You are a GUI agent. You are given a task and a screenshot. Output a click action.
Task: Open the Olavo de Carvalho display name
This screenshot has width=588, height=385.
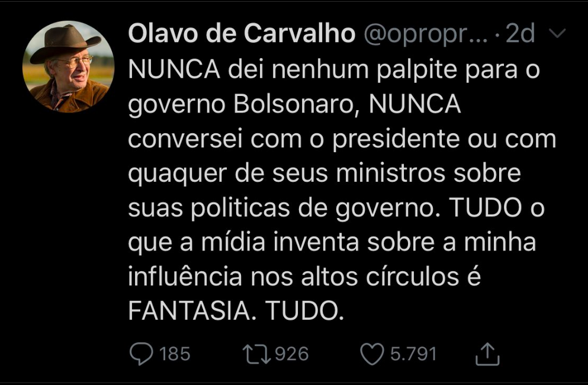coord(242,36)
